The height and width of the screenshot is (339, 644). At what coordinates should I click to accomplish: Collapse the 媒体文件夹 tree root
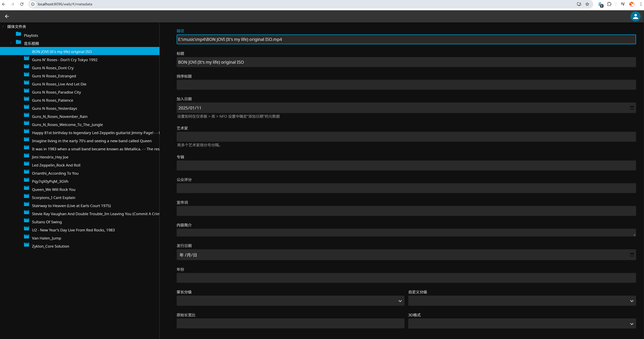[x=3, y=27]
